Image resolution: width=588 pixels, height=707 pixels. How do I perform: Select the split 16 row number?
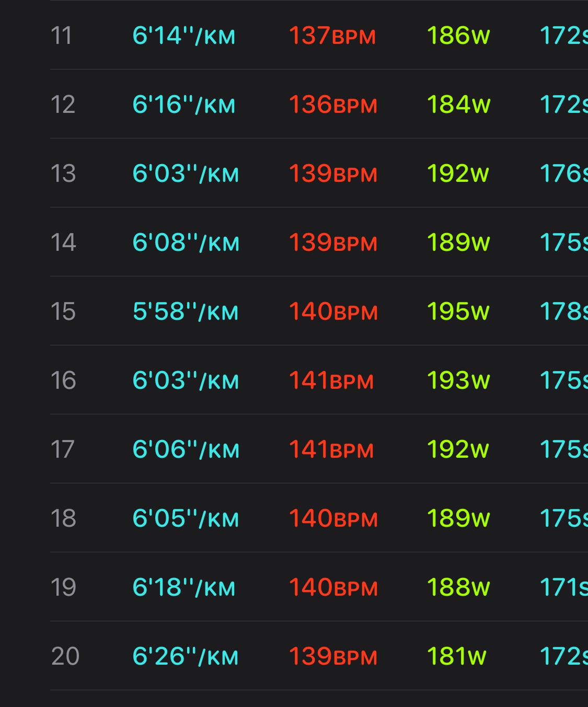[63, 381]
